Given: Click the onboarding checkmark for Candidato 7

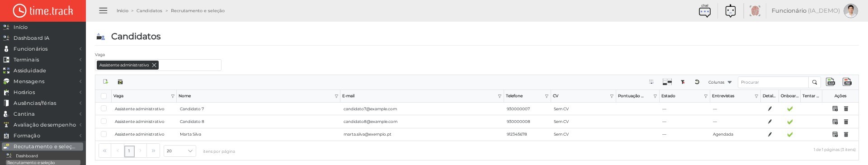Looking at the screenshot, I should [790, 109].
